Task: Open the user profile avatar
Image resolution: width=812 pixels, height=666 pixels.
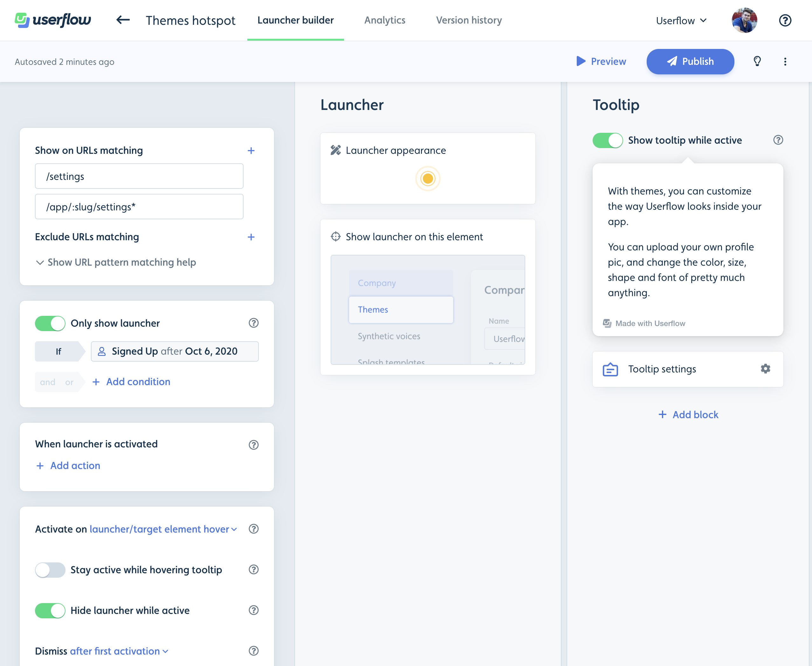Action: coord(744,20)
